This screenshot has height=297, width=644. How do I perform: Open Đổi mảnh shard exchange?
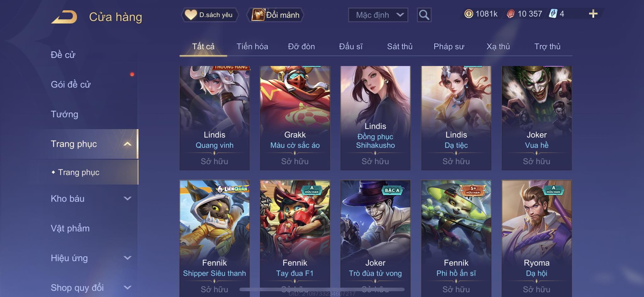276,15
